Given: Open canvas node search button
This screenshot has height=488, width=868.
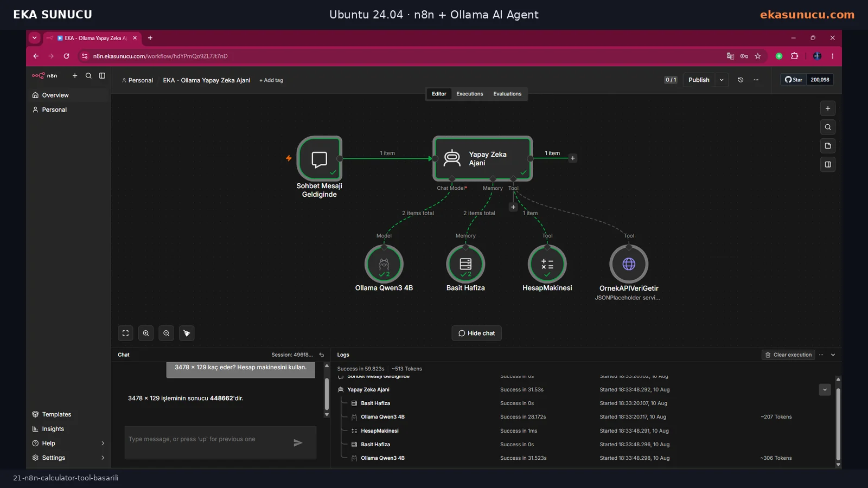Looking at the screenshot, I should point(828,127).
